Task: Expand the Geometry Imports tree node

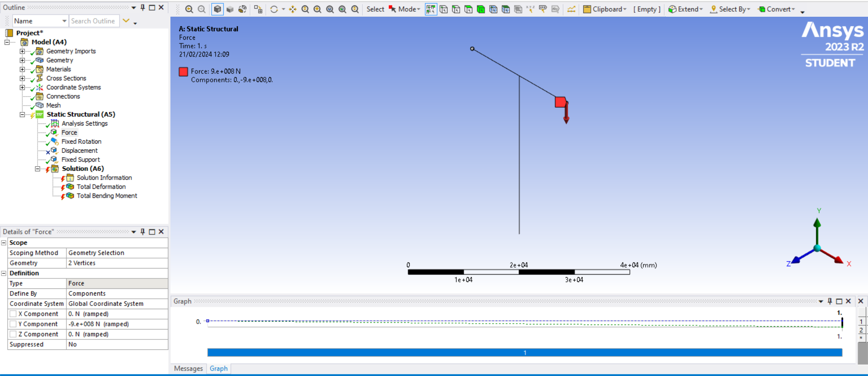Action: pyautogui.click(x=22, y=51)
